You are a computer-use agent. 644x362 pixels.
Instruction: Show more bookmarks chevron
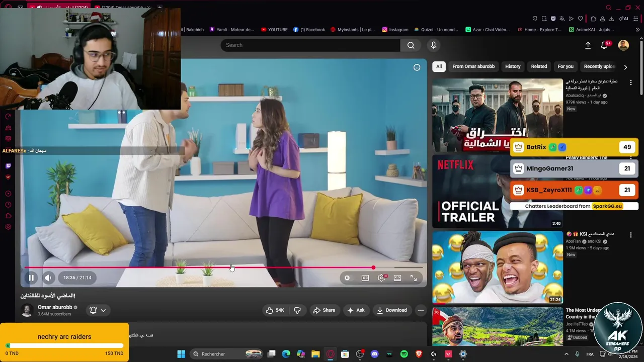[x=638, y=30]
